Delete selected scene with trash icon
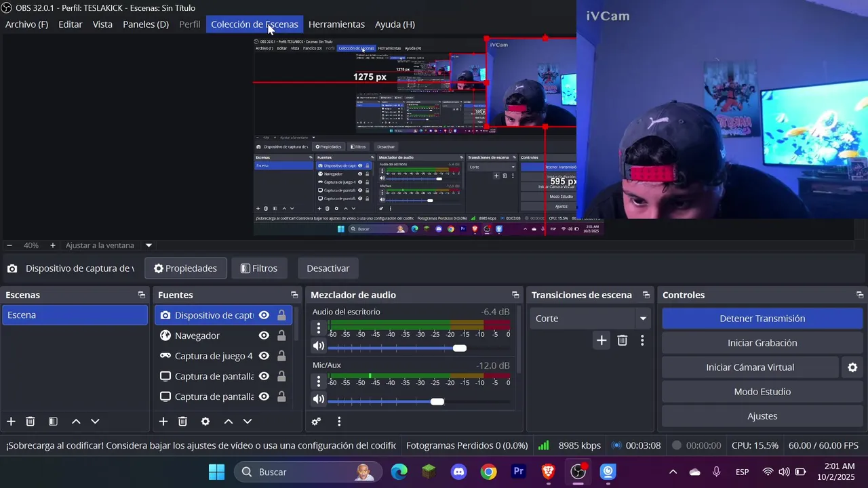The height and width of the screenshot is (488, 868). click(31, 422)
